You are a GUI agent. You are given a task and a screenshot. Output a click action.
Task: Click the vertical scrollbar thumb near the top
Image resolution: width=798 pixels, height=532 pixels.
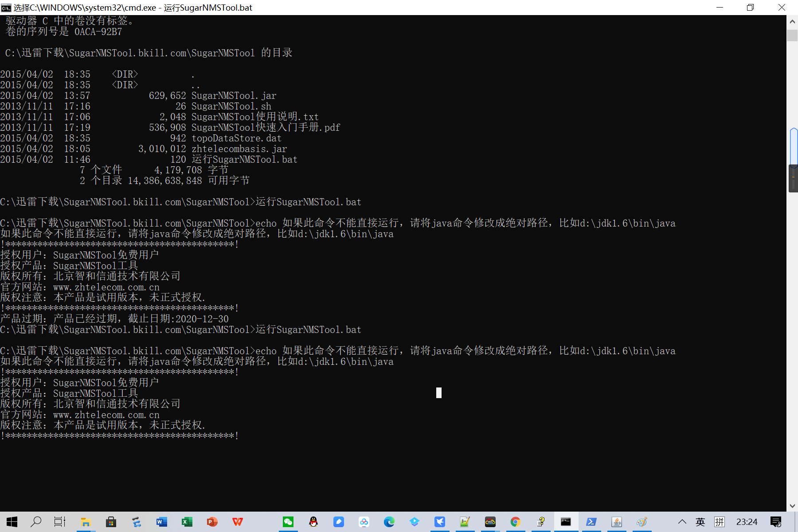tap(792, 35)
